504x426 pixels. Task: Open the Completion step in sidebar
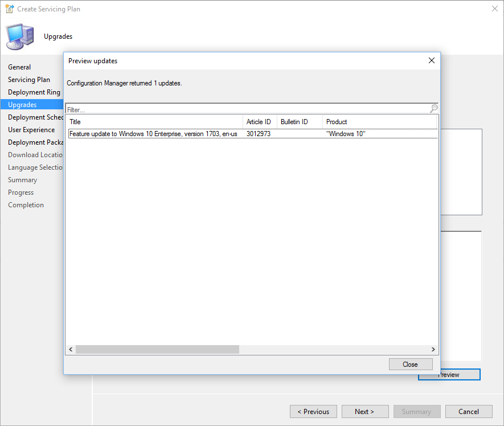click(x=26, y=205)
